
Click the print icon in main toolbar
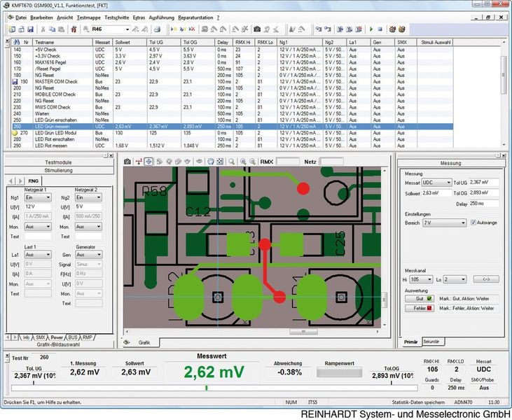158,29
